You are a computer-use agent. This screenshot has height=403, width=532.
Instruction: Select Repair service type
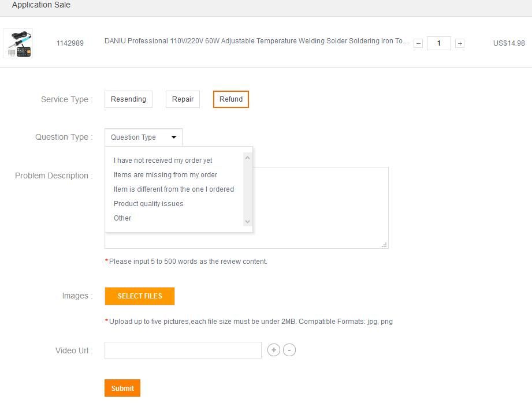click(183, 99)
